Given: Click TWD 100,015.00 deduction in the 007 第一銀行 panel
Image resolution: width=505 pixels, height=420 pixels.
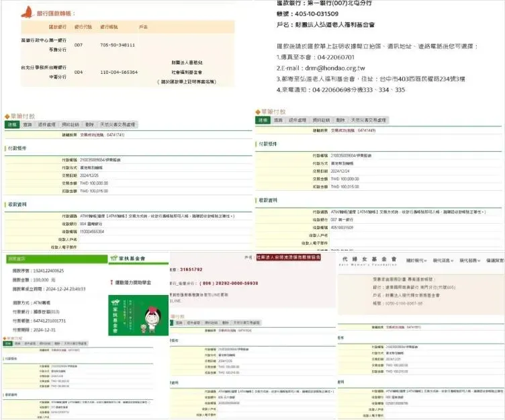Looking at the screenshot, I should click(345, 187).
